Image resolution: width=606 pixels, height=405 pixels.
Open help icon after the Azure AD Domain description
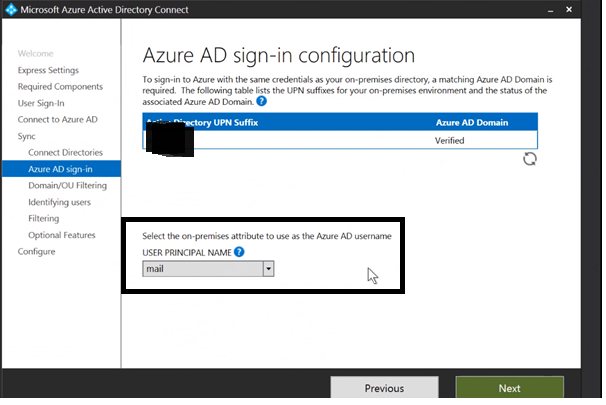[x=262, y=102]
